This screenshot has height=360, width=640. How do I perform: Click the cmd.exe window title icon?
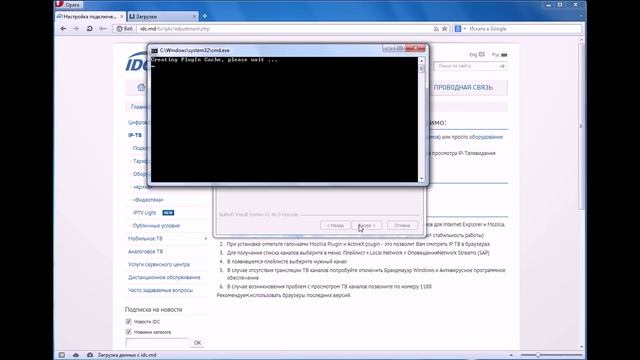tap(154, 51)
